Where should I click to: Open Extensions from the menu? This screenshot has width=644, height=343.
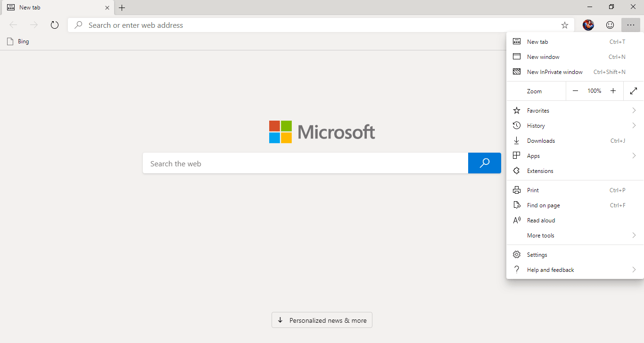coord(575,171)
